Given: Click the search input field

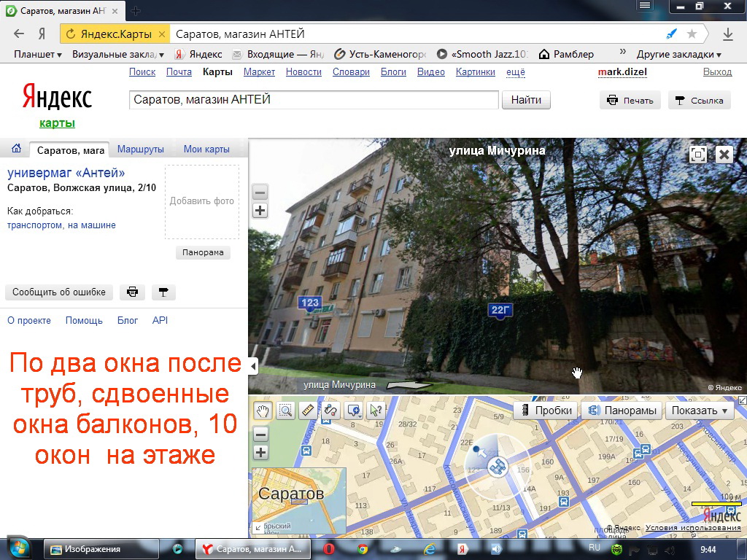Looking at the screenshot, I should coord(314,100).
